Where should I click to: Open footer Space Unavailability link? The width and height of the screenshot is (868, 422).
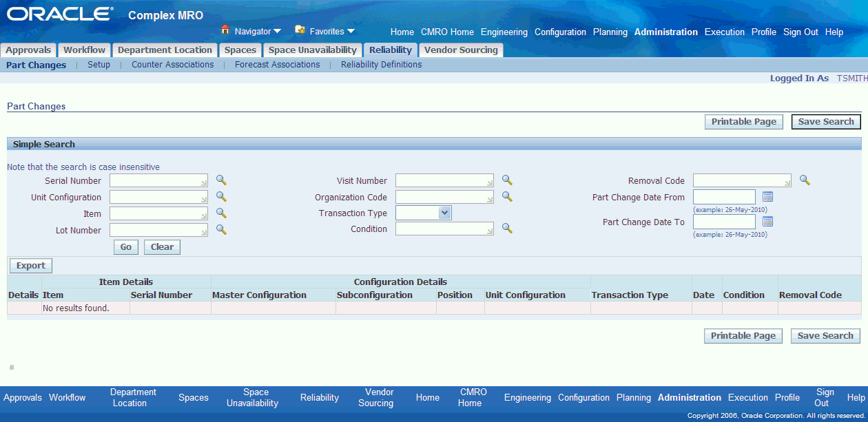pos(252,397)
